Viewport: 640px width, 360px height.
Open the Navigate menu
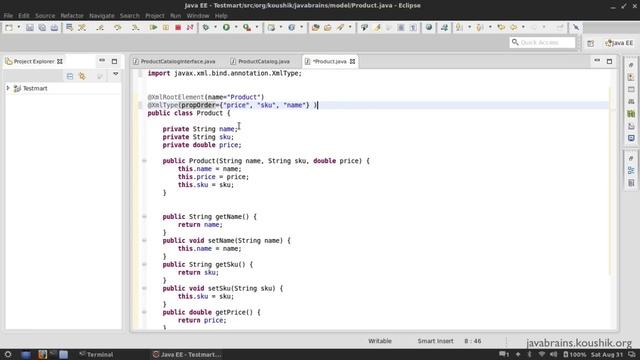pyautogui.click(x=102, y=16)
